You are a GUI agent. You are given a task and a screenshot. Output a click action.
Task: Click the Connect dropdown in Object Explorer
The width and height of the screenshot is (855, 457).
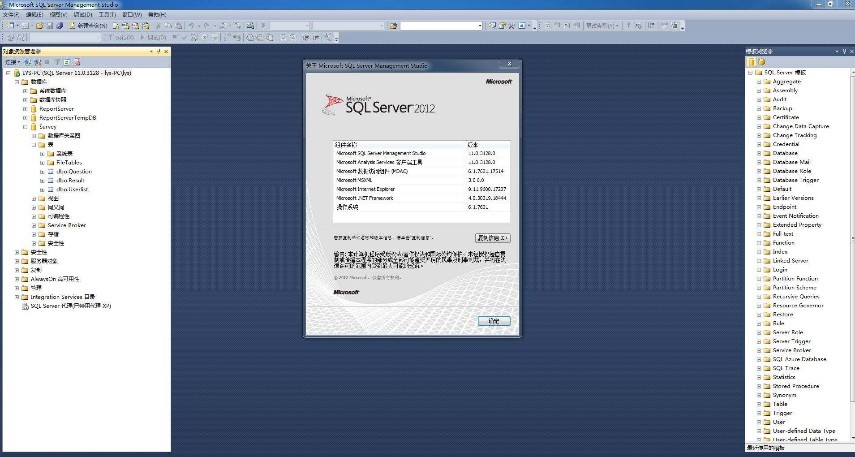(x=12, y=62)
